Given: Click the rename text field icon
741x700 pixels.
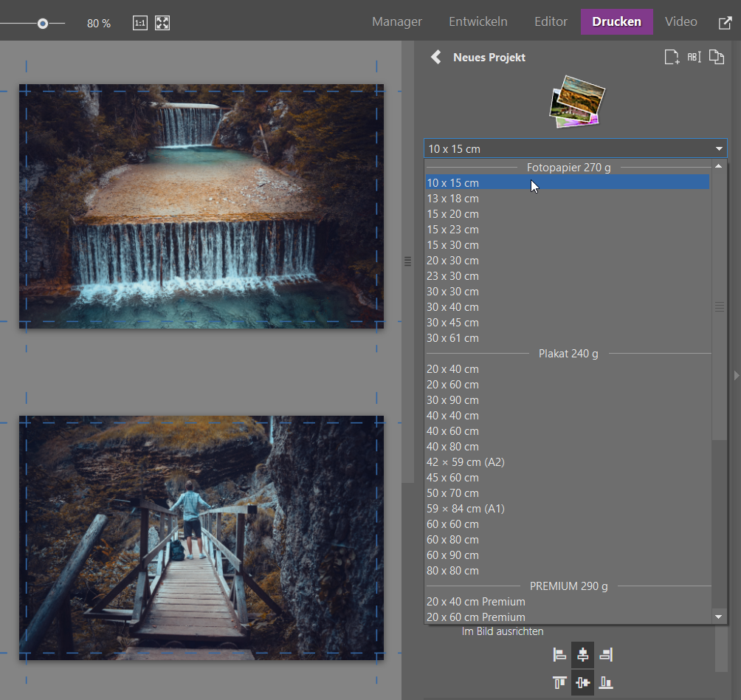Looking at the screenshot, I should point(694,58).
